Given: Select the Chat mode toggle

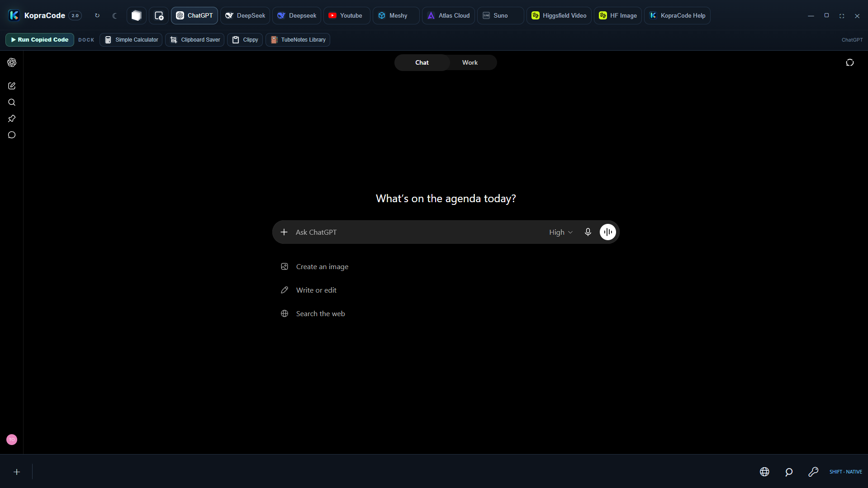Looking at the screenshot, I should click(422, 62).
